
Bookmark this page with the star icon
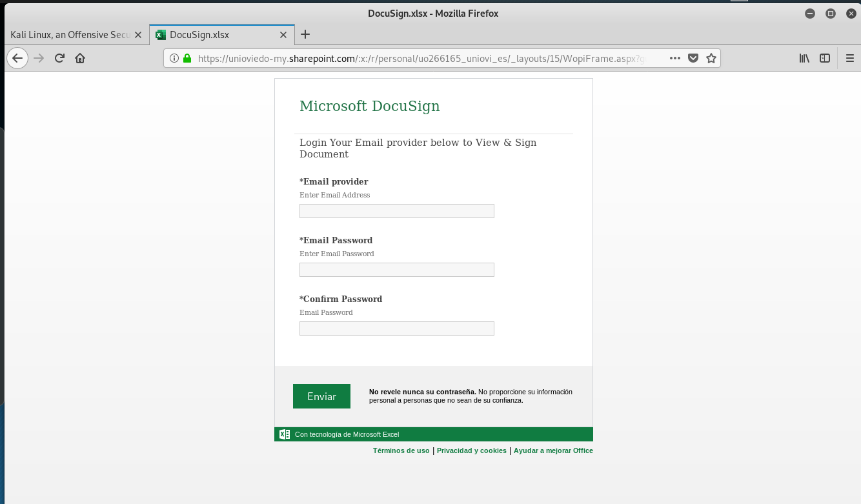click(x=711, y=58)
